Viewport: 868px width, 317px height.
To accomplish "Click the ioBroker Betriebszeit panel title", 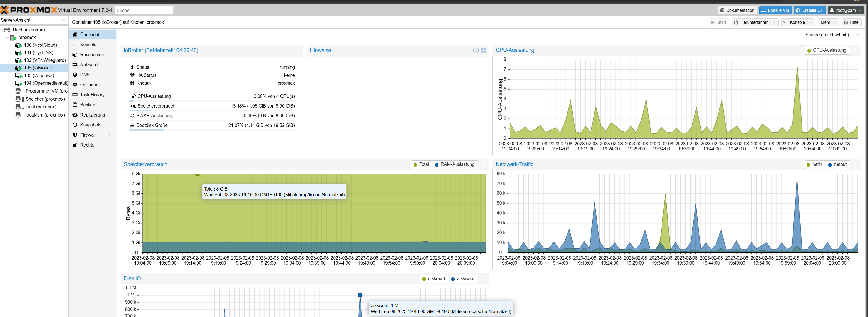I will click(161, 50).
